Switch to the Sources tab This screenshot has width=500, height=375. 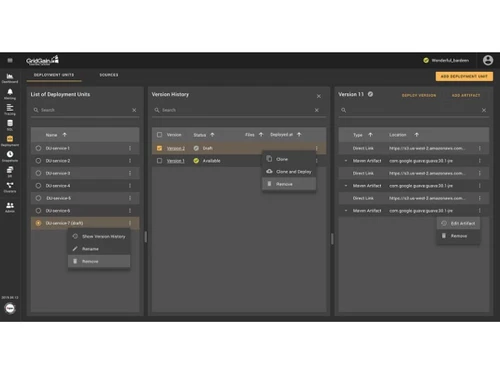pos(109,75)
